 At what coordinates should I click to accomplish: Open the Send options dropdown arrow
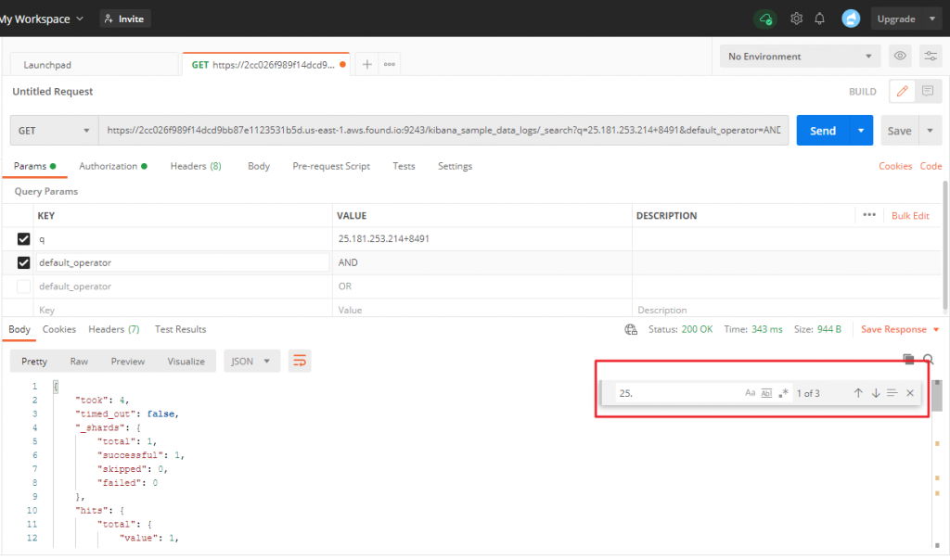pos(860,130)
